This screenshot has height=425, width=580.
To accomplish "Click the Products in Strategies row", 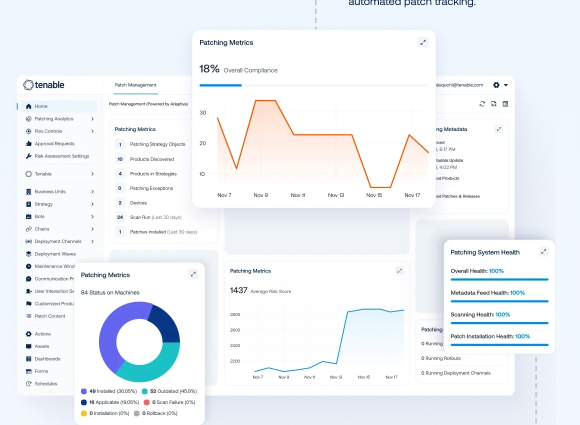I will [146, 173].
